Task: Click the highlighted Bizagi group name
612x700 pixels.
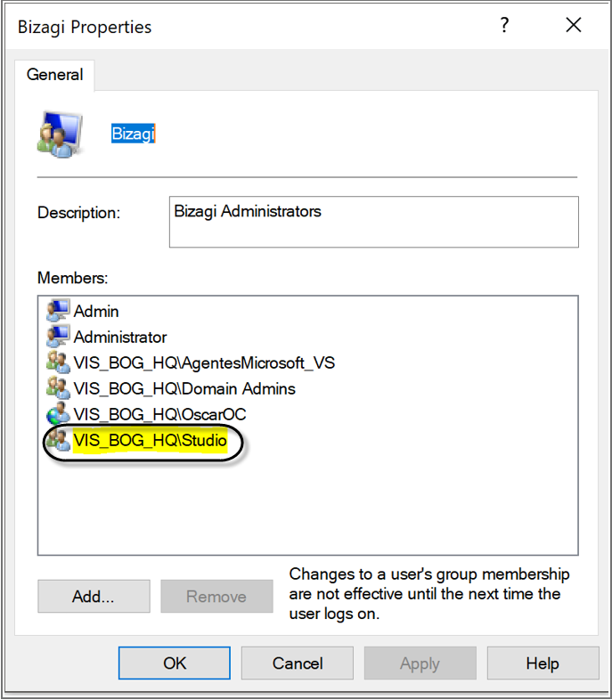Action: click(133, 134)
